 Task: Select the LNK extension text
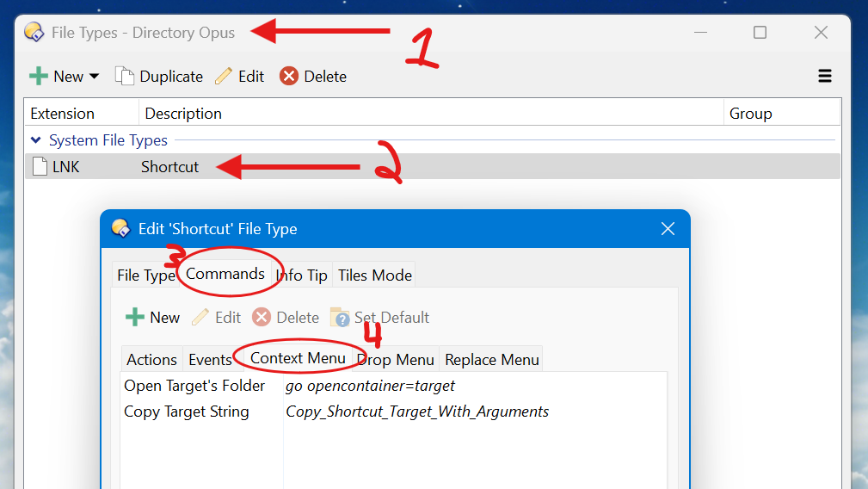[x=66, y=167]
